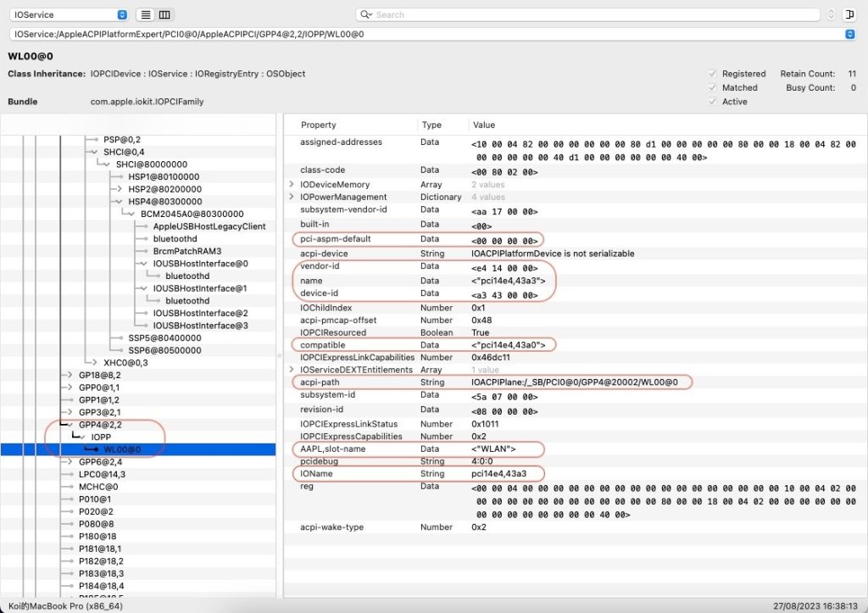Select BrcmPatchRAM3 tree entry
The width and height of the screenshot is (868, 613).
(187, 251)
